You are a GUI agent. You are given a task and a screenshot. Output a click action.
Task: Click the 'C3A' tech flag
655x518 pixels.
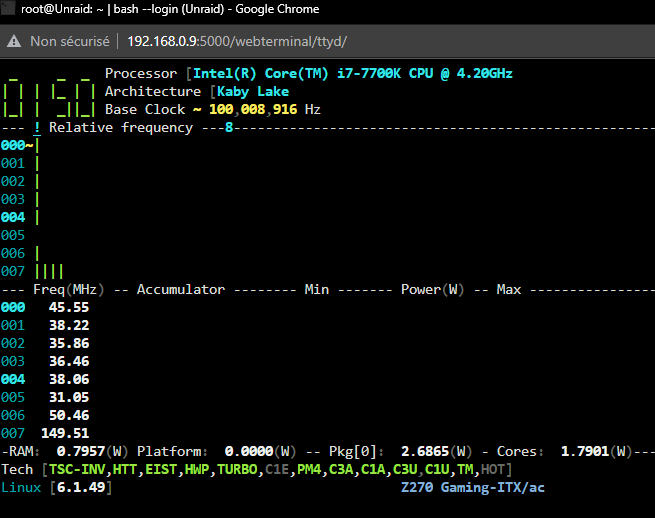(341, 470)
